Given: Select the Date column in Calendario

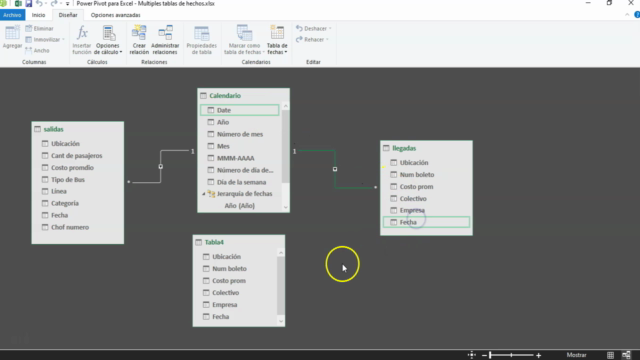Looking at the screenshot, I should coord(240,110).
